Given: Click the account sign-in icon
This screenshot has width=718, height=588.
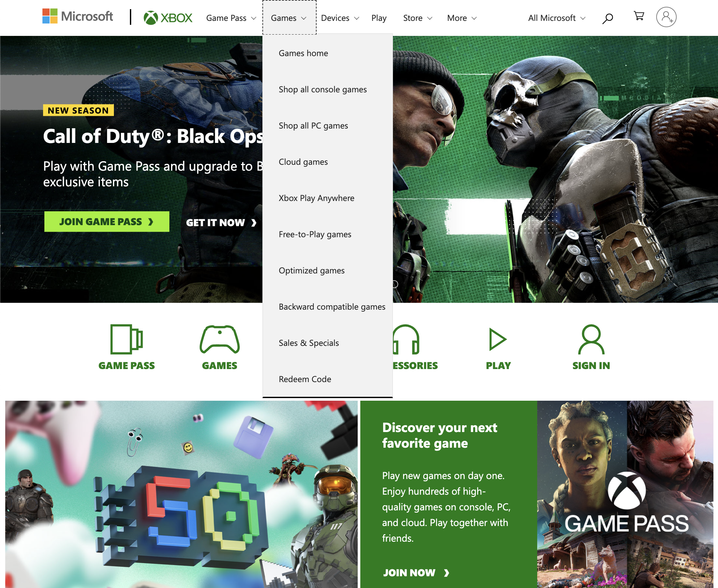Looking at the screenshot, I should (666, 17).
